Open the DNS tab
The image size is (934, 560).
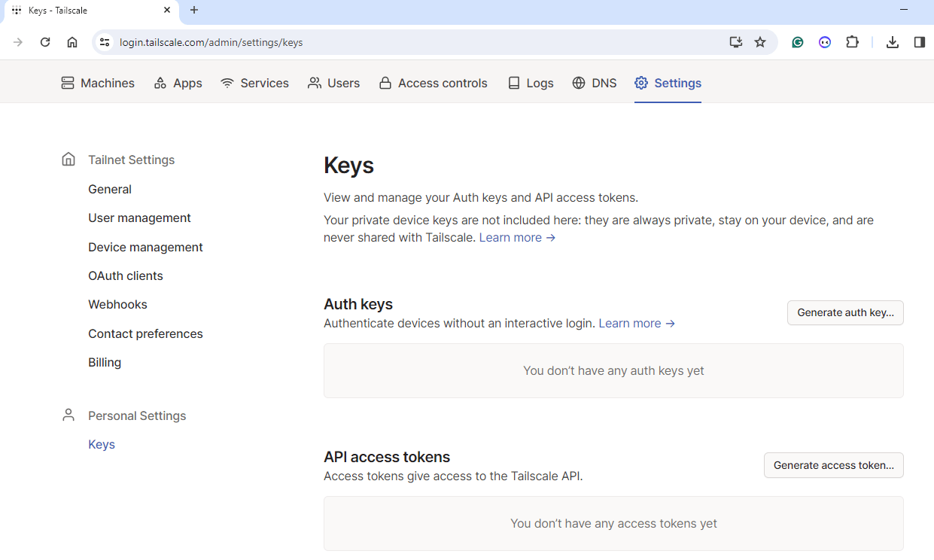pyautogui.click(x=595, y=83)
